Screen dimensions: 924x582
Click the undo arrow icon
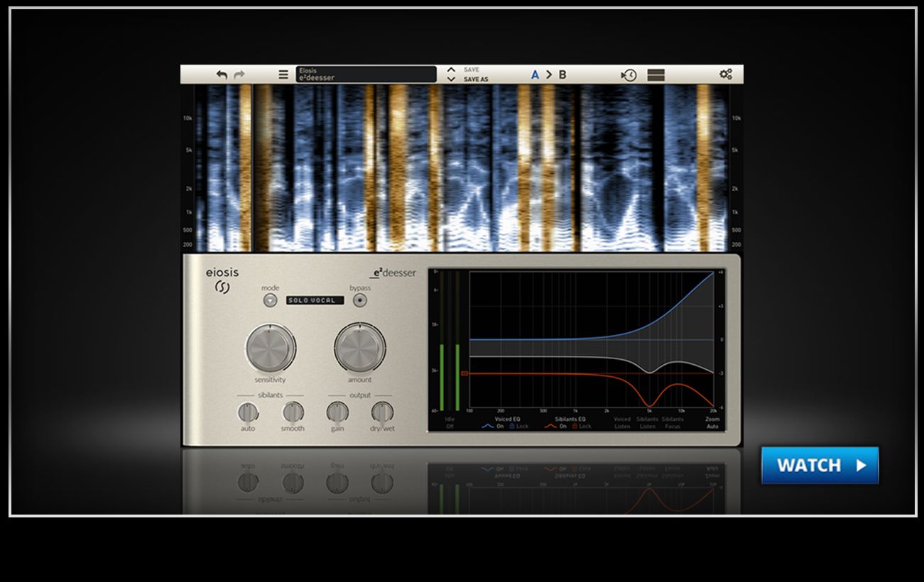(x=221, y=74)
